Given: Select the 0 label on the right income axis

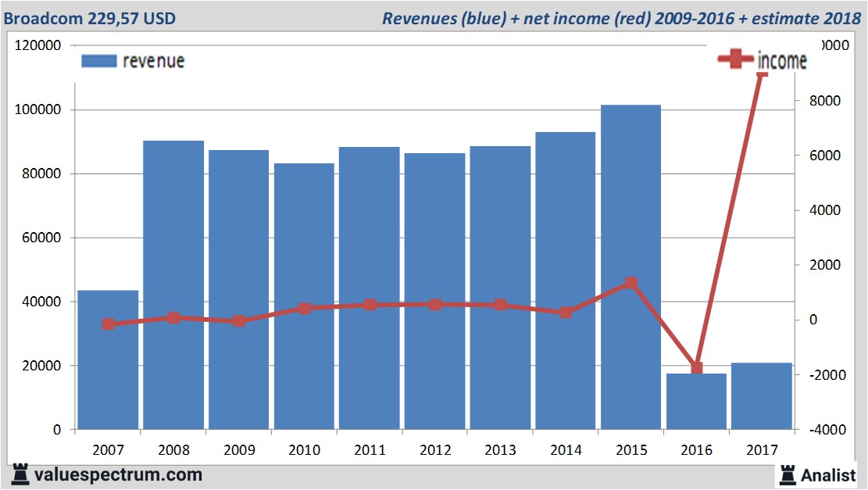Looking at the screenshot, I should [x=813, y=320].
